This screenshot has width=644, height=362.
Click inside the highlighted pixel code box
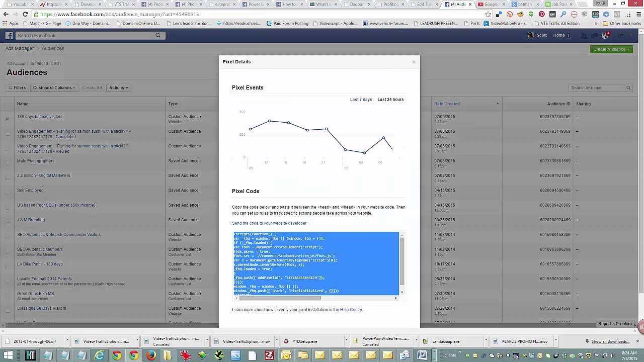(x=316, y=263)
